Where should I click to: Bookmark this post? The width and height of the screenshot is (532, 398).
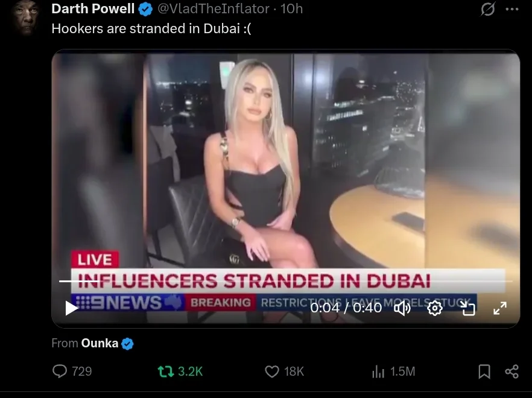pyautogui.click(x=484, y=371)
